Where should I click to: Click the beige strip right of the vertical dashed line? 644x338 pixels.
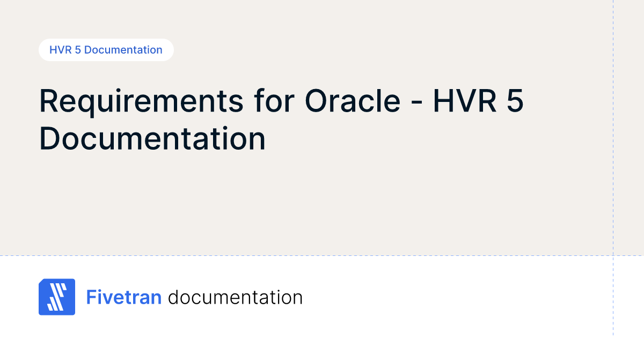pyautogui.click(x=628, y=129)
